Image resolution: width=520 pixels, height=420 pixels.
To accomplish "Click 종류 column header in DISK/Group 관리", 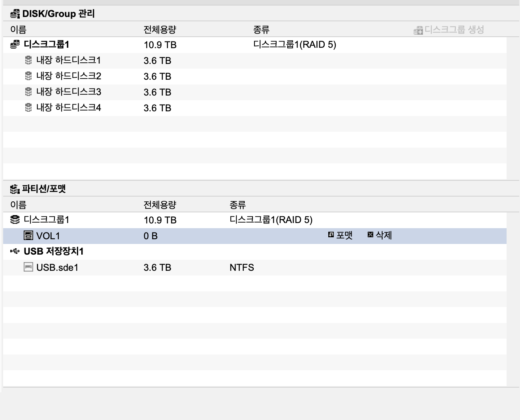I will click(261, 30).
